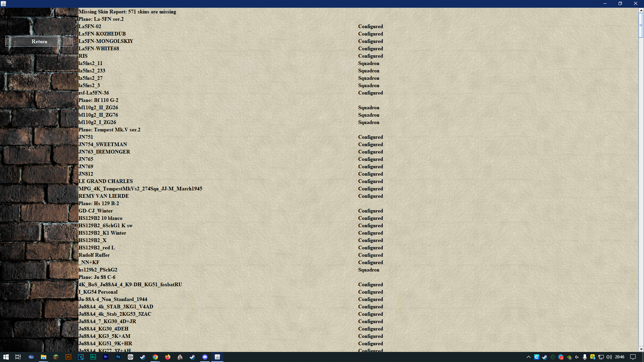
Task: Open the Blue microphone app on taskbar
Action: (x=31, y=357)
